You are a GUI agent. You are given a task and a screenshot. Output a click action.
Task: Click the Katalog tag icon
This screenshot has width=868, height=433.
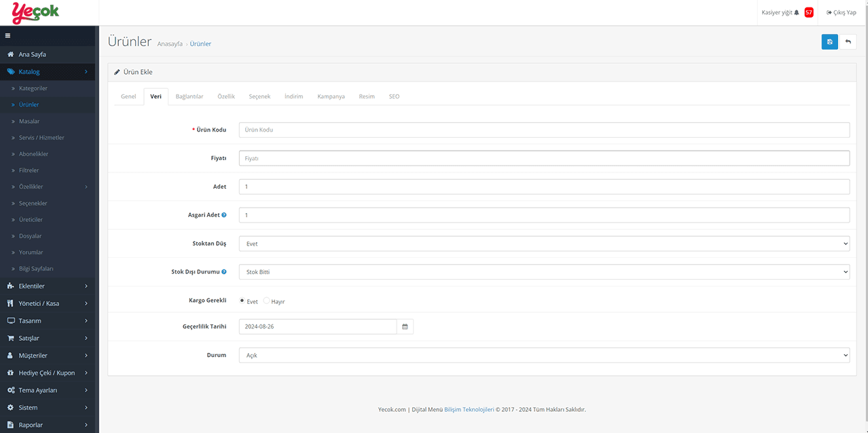(x=11, y=71)
